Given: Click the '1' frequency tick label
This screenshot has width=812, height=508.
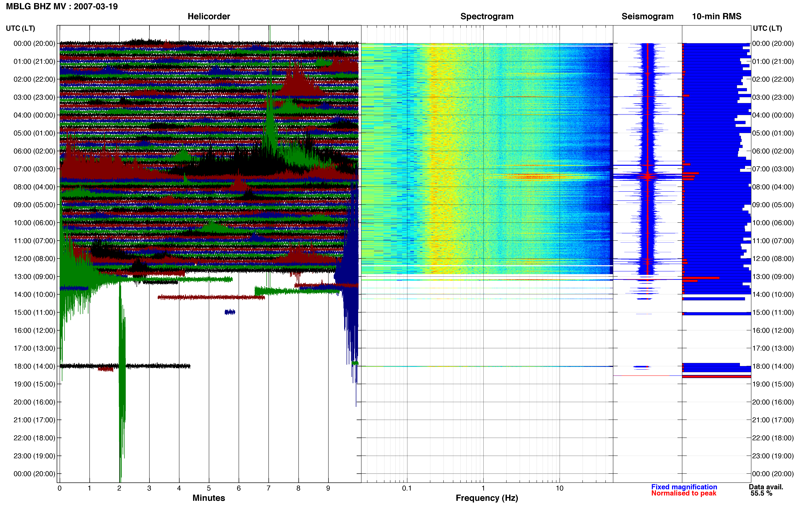Looking at the screenshot, I should tap(483, 488).
